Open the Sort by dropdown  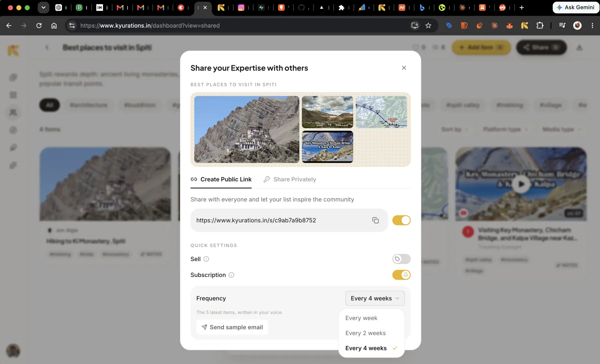(x=455, y=130)
